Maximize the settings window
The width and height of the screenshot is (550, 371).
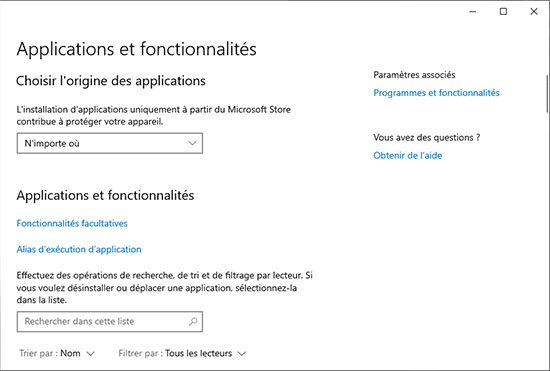pyautogui.click(x=503, y=12)
